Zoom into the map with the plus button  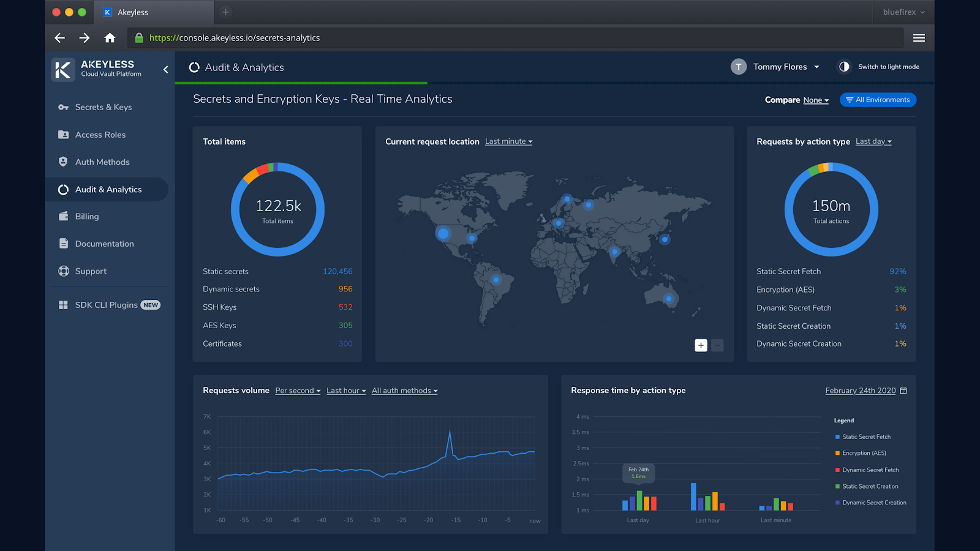(x=700, y=345)
